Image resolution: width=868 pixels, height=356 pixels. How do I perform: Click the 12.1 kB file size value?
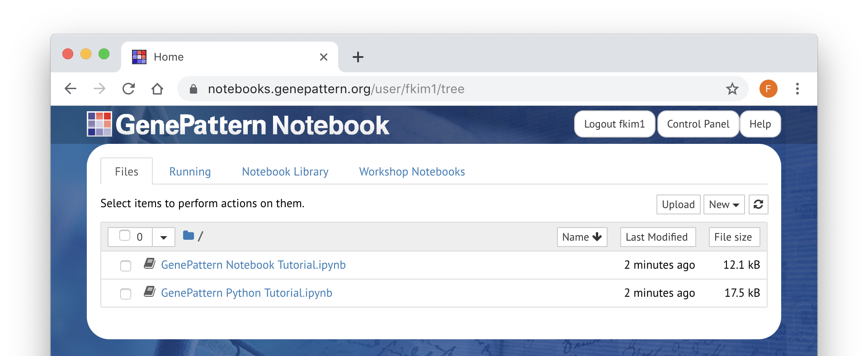click(x=741, y=265)
